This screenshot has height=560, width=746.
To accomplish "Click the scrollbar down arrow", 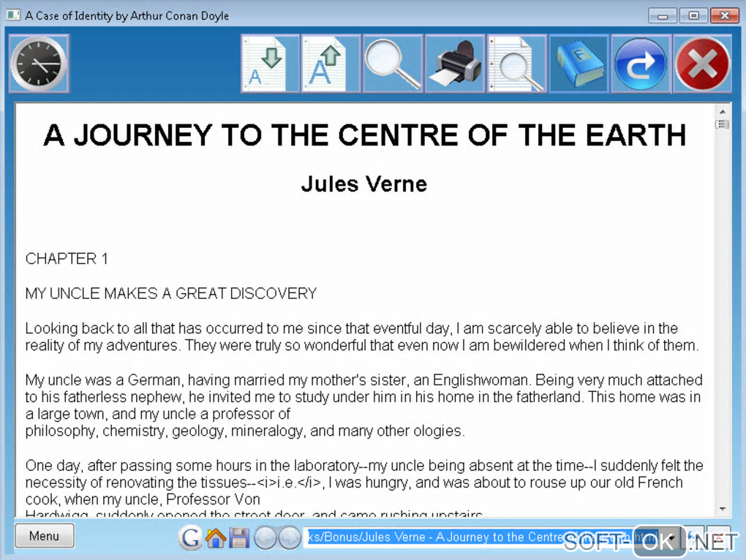I will (x=723, y=509).
